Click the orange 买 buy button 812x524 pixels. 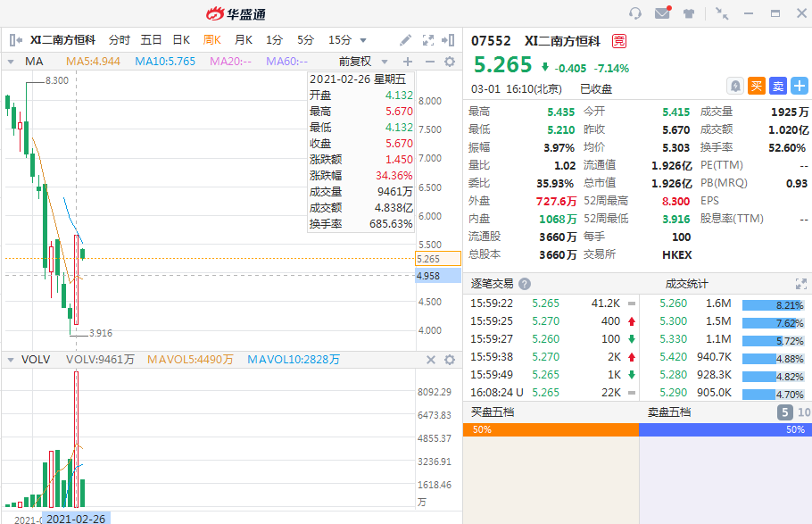pyautogui.click(x=756, y=86)
